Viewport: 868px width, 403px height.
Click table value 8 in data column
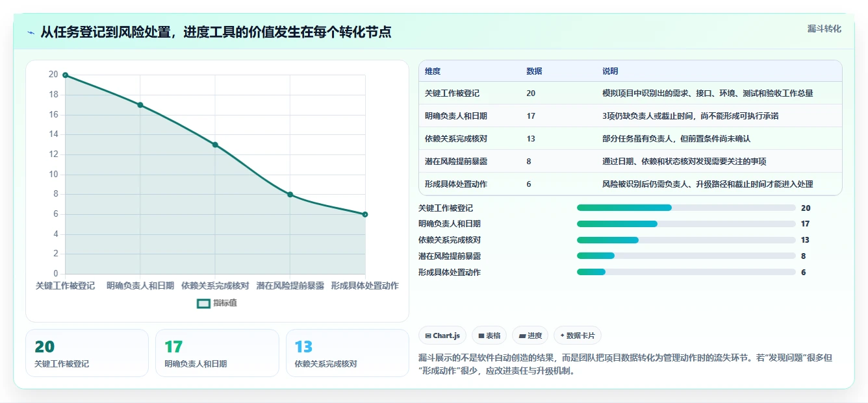coord(529,162)
